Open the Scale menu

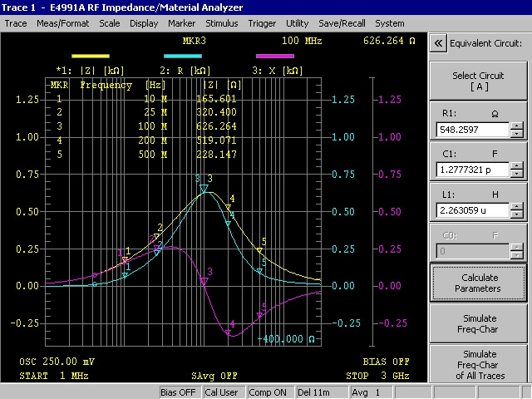[109, 23]
